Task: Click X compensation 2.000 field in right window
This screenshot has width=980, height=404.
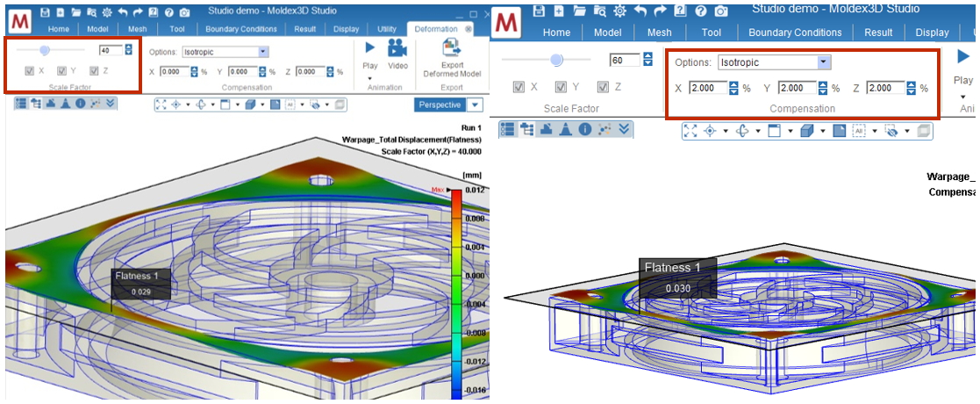Action: (709, 89)
